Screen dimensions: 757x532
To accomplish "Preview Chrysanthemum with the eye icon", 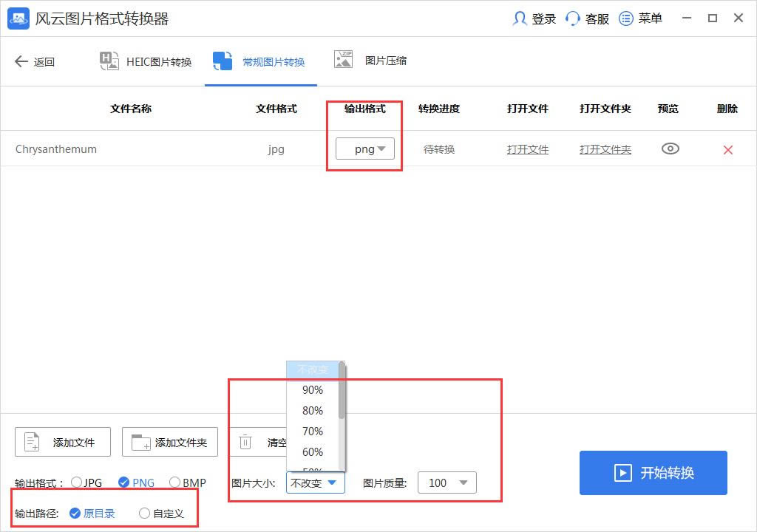I will 670,149.
